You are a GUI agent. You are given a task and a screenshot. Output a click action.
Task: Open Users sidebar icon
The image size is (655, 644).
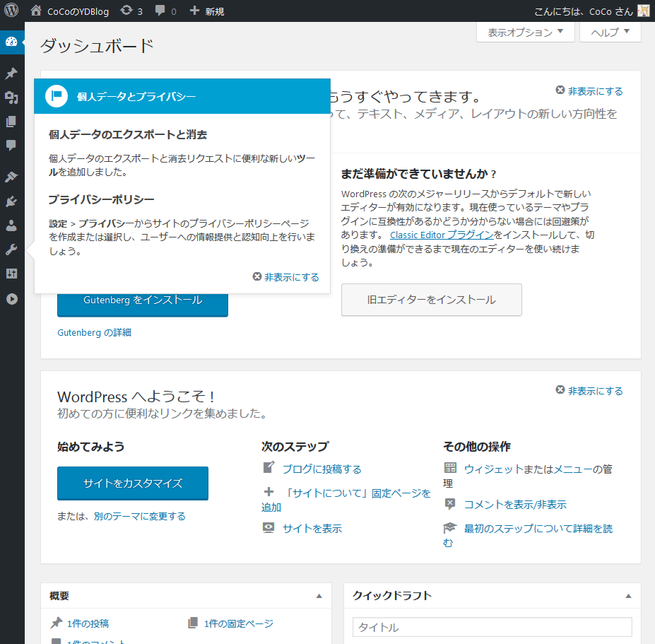pos(12,226)
